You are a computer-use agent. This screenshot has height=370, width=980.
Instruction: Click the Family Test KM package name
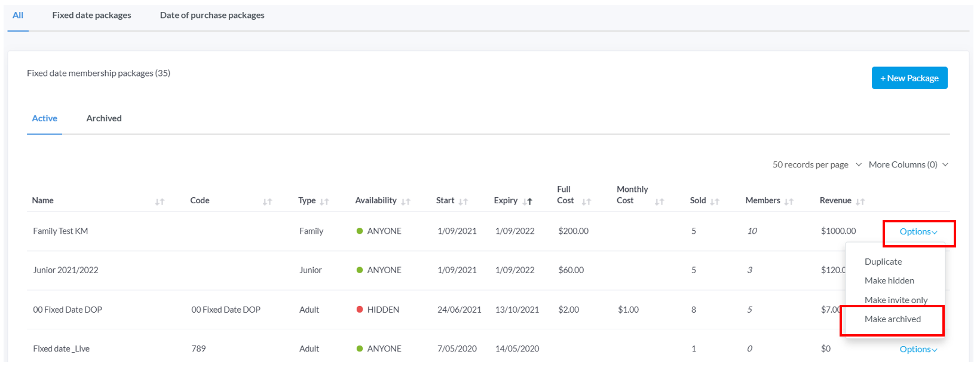click(x=60, y=231)
